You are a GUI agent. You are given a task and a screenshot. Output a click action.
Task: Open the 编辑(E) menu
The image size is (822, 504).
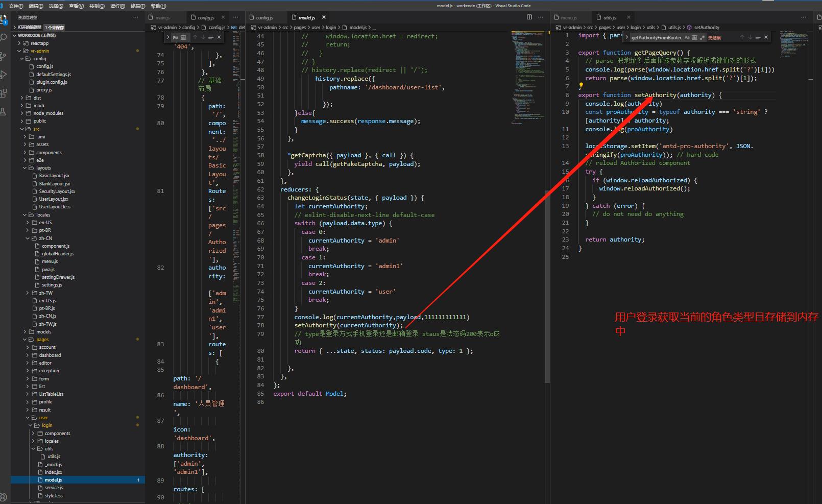[36, 6]
